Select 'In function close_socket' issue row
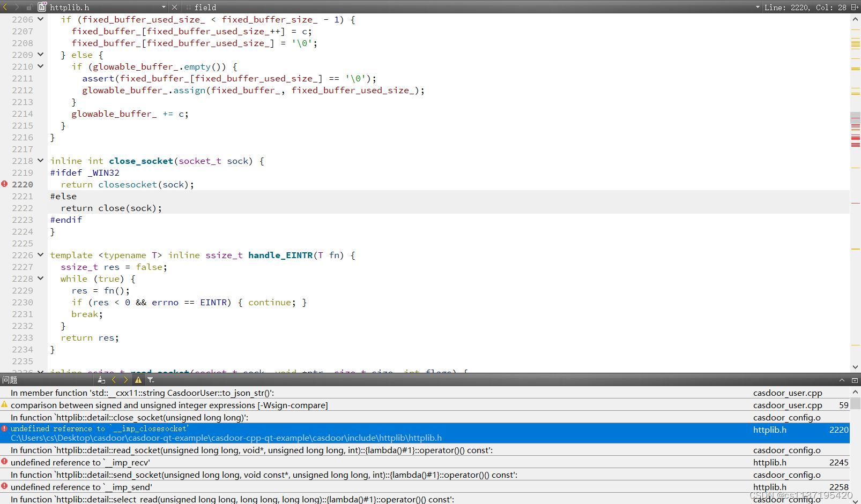The height and width of the screenshot is (504, 861). tap(425, 417)
